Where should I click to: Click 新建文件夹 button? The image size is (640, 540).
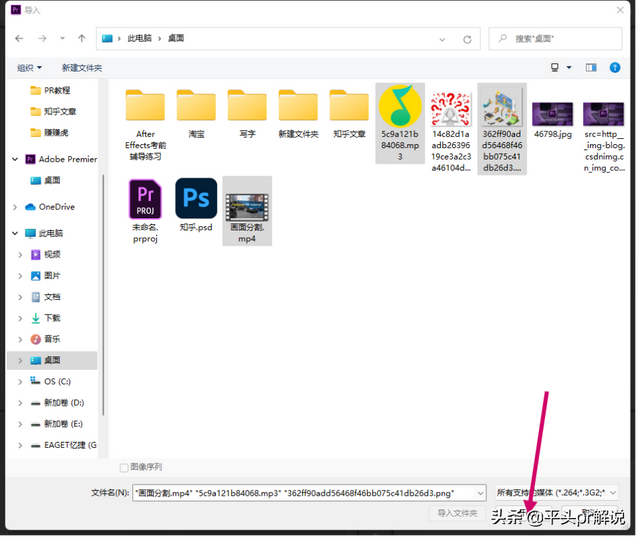click(x=82, y=68)
